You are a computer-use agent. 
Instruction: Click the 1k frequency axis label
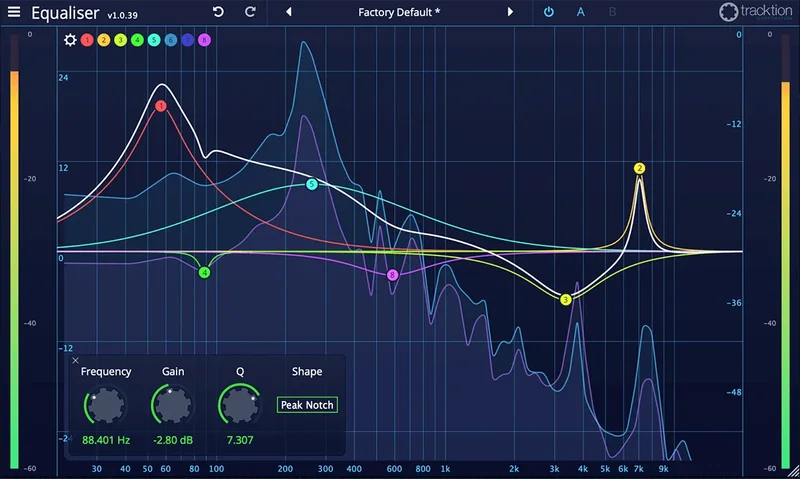(x=445, y=469)
